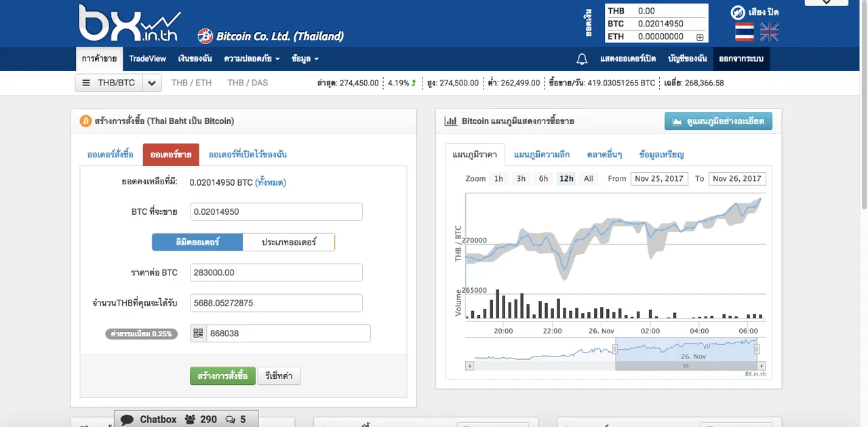Click the chat users count icon
Screen dimensions: 868x427
coord(190,420)
